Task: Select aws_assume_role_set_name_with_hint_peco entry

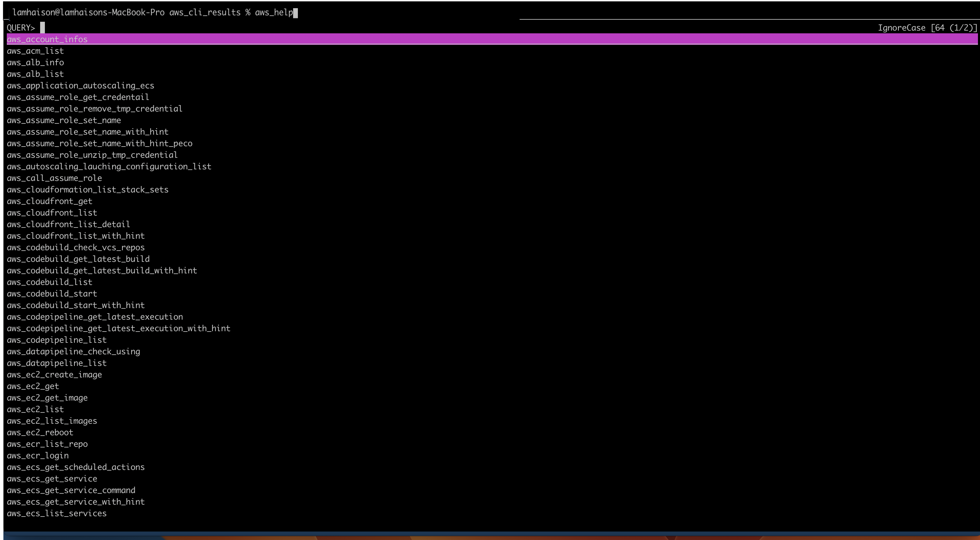Action: [x=99, y=144]
